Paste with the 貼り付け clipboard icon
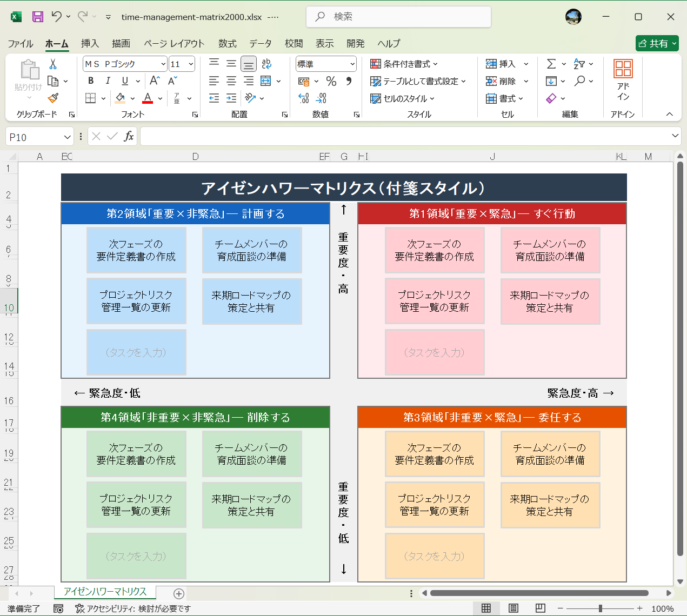Viewport: 687px width, 616px height. tap(29, 70)
